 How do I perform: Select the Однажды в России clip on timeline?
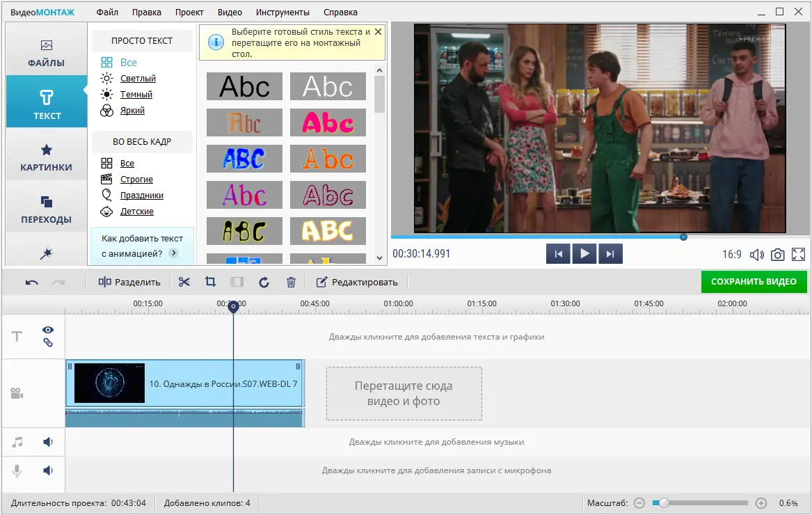(185, 383)
